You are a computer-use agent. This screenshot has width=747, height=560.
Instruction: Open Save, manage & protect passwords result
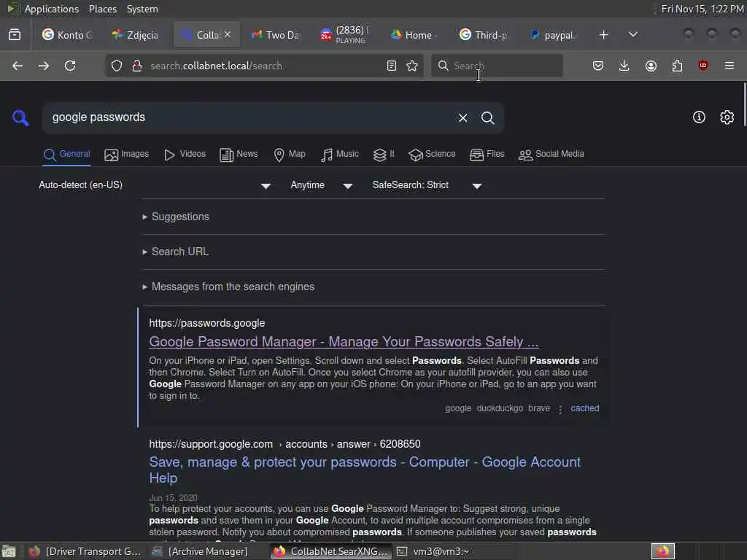click(365, 470)
